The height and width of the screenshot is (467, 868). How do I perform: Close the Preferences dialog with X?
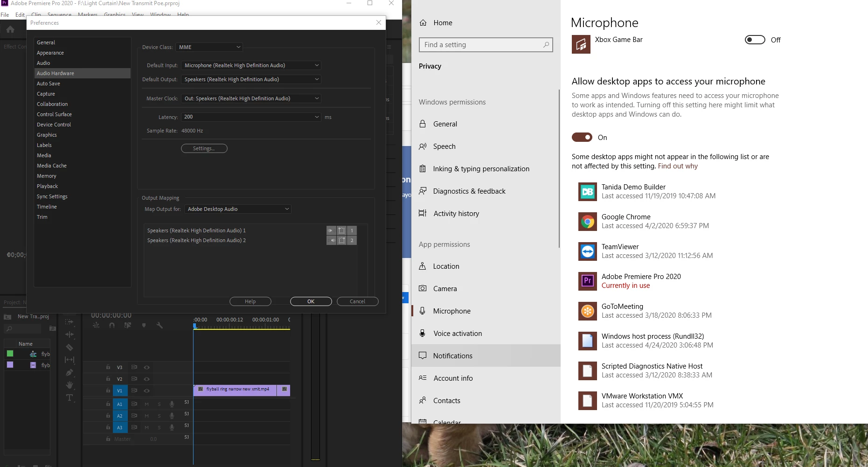pyautogui.click(x=379, y=22)
